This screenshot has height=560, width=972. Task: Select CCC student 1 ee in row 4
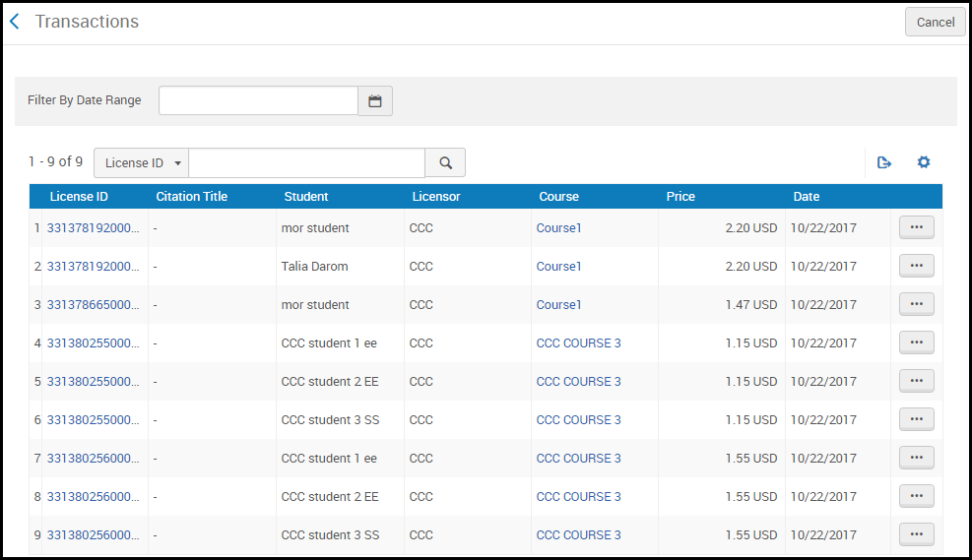pyautogui.click(x=329, y=343)
